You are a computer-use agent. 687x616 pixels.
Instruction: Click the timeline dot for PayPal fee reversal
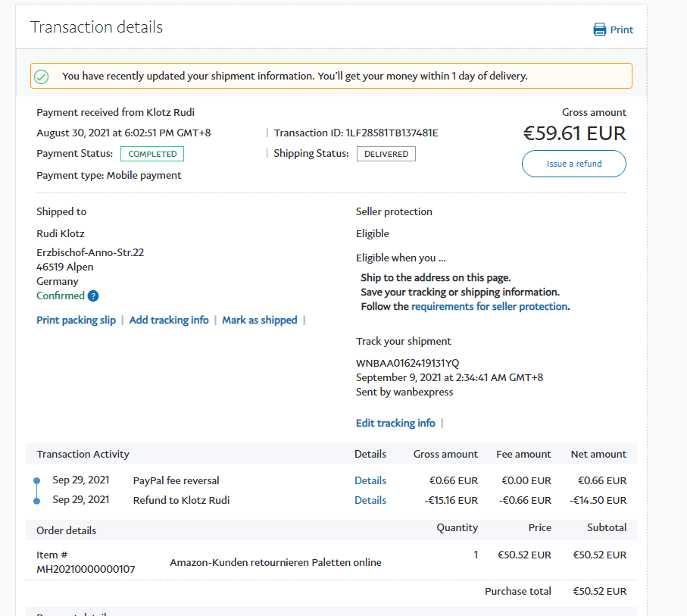coord(36,481)
